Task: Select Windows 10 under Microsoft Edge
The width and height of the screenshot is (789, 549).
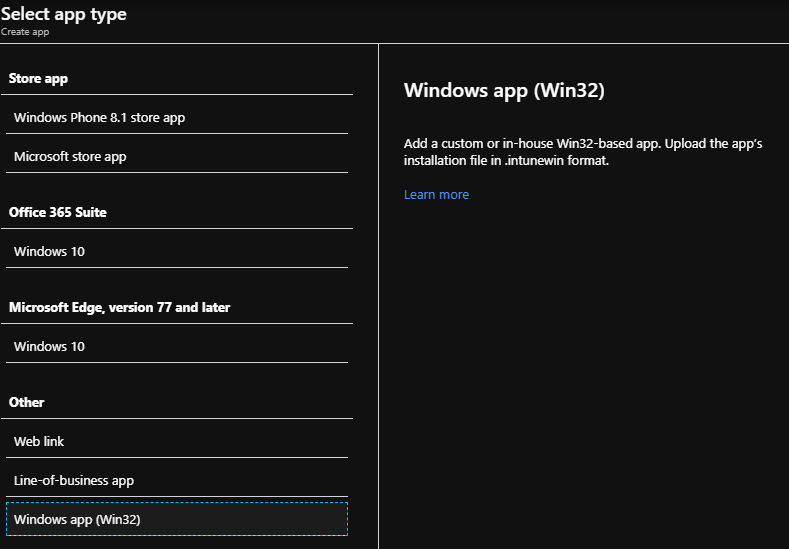Action: click(177, 346)
